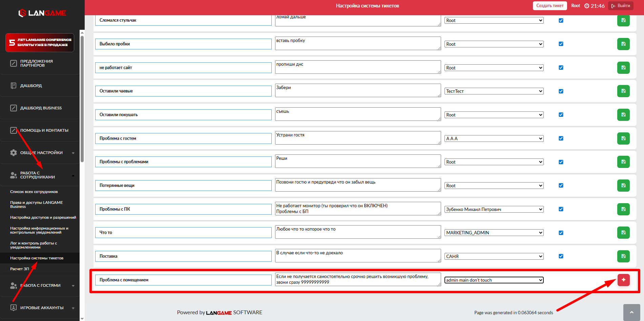Click the Общие настройки gear icon

click(14, 153)
